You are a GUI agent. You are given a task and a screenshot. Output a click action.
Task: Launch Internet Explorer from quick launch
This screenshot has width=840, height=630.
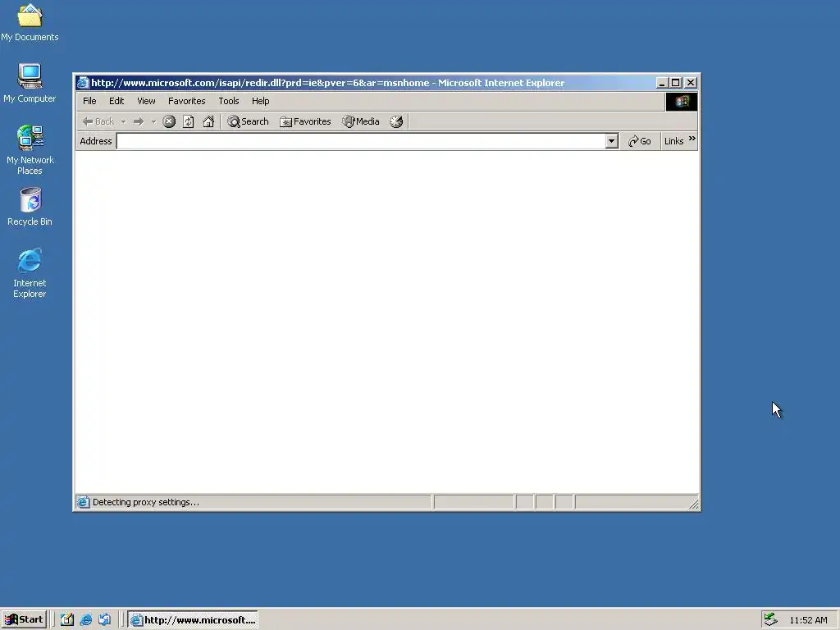[x=85, y=620]
